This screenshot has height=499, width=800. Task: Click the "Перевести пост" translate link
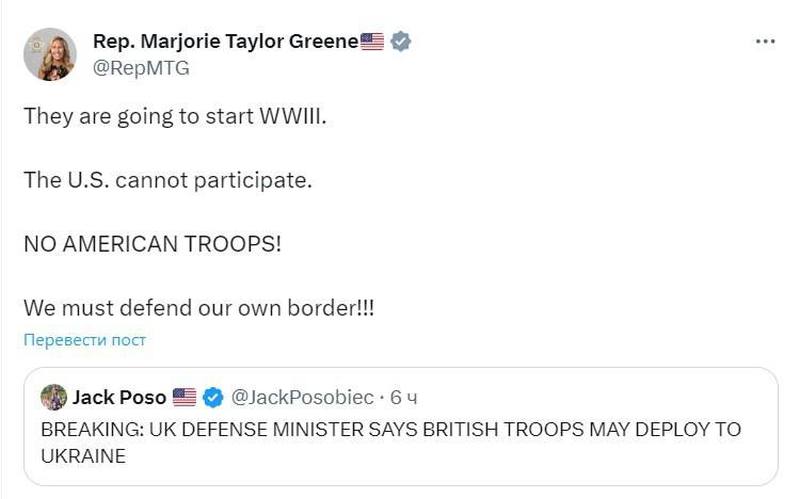pos(85,340)
